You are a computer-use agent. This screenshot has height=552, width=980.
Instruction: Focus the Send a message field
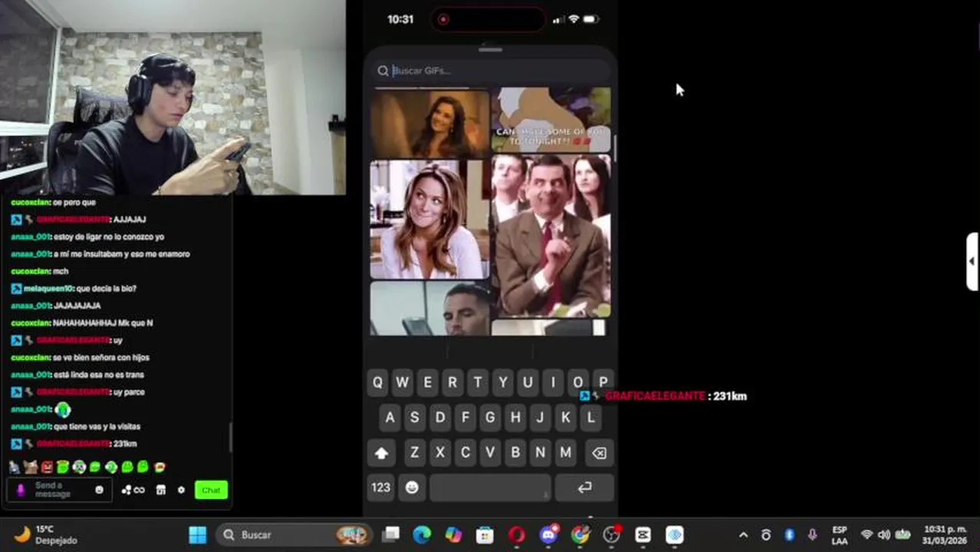pos(59,490)
